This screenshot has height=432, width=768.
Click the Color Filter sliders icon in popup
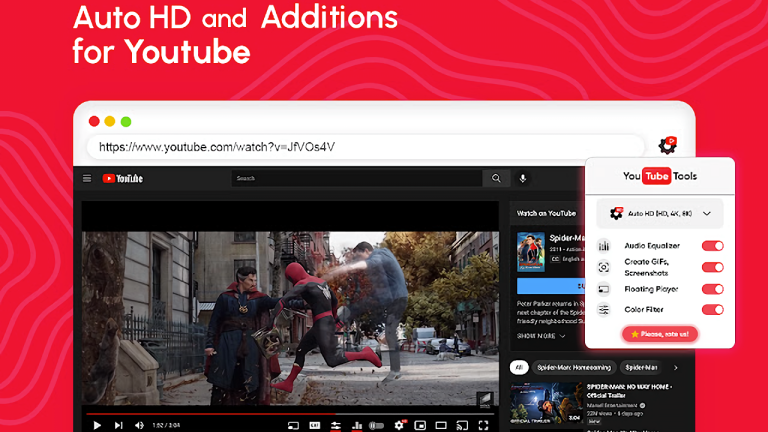[603, 310]
